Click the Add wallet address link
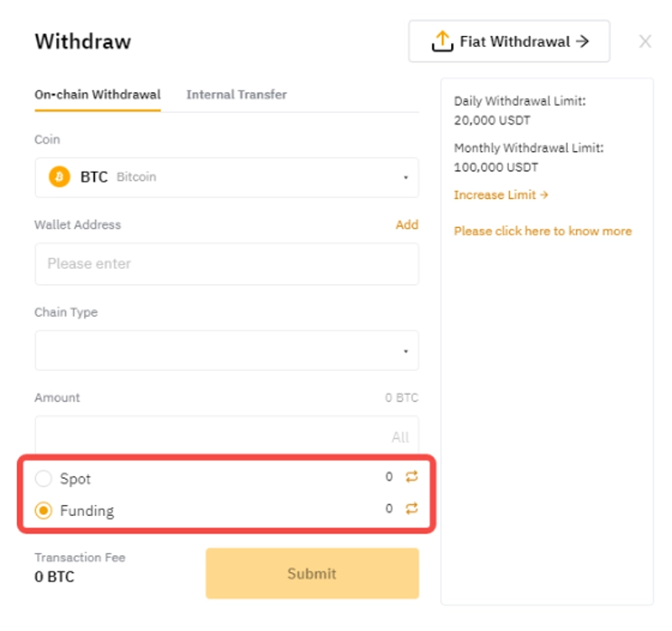Viewport: 672px width, 631px height. [407, 224]
